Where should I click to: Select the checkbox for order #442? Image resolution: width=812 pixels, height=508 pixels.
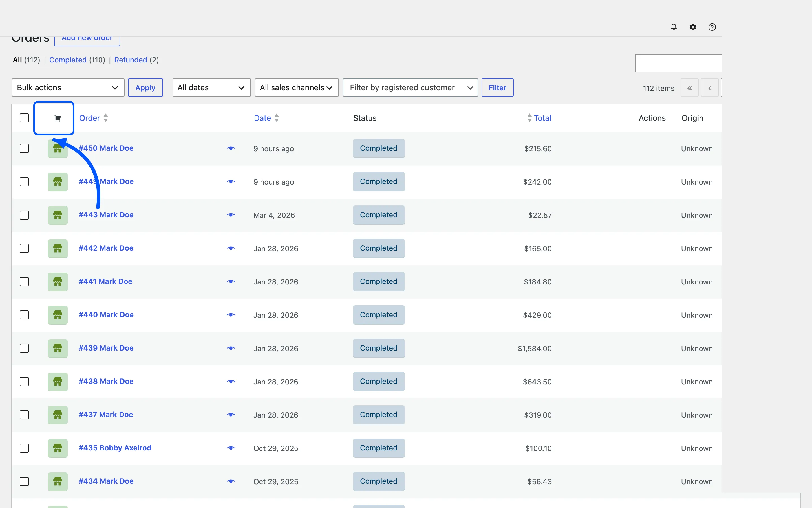24,248
